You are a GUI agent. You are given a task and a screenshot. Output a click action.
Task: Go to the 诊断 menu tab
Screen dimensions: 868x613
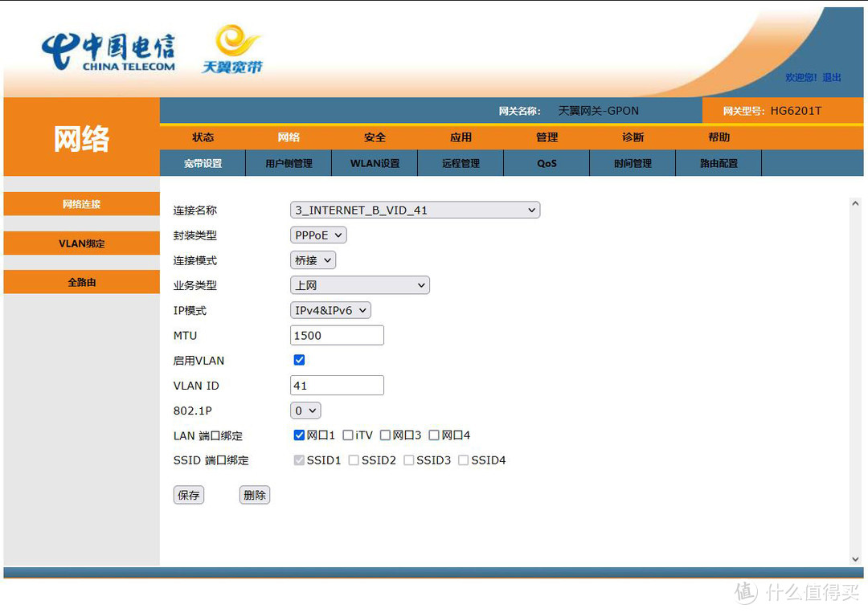[x=633, y=137]
